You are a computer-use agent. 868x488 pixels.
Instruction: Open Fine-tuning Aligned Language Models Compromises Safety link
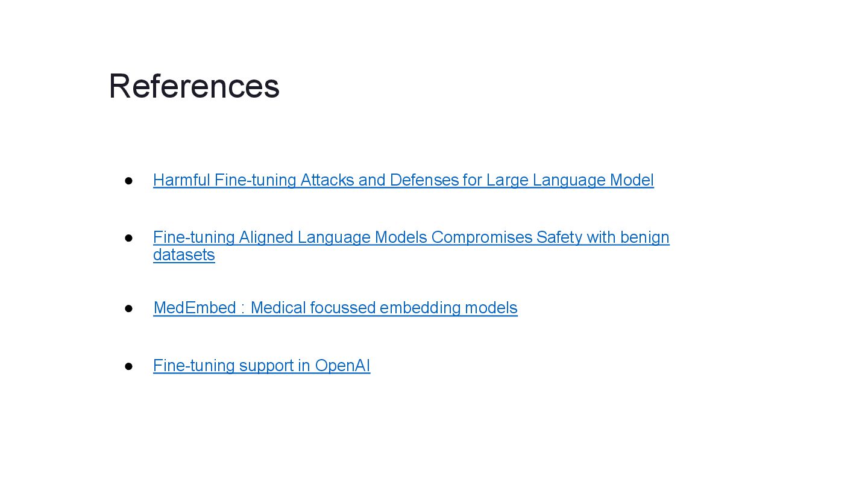411,237
